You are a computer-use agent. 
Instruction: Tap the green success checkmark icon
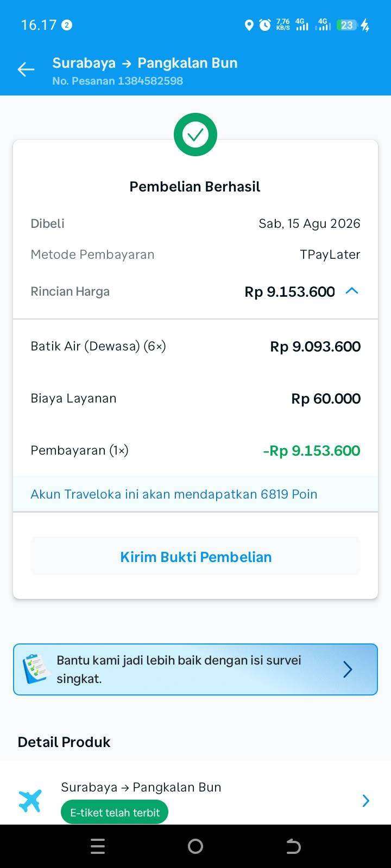pyautogui.click(x=195, y=135)
